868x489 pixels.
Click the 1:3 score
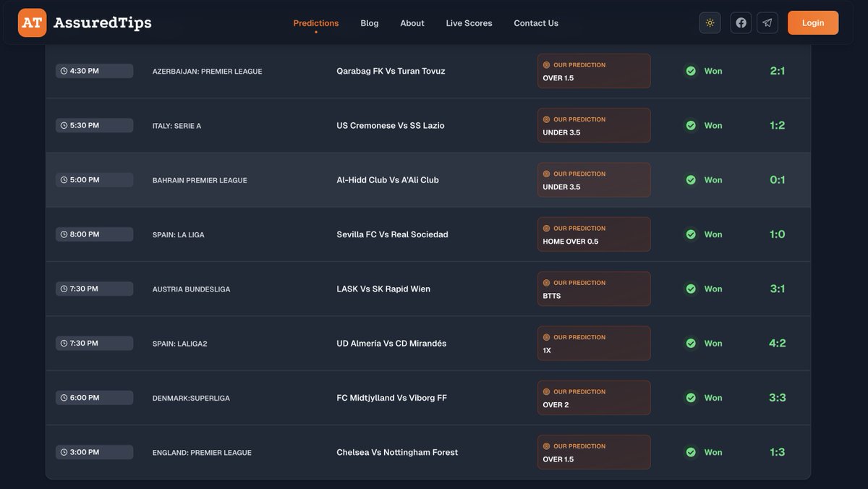coord(778,452)
